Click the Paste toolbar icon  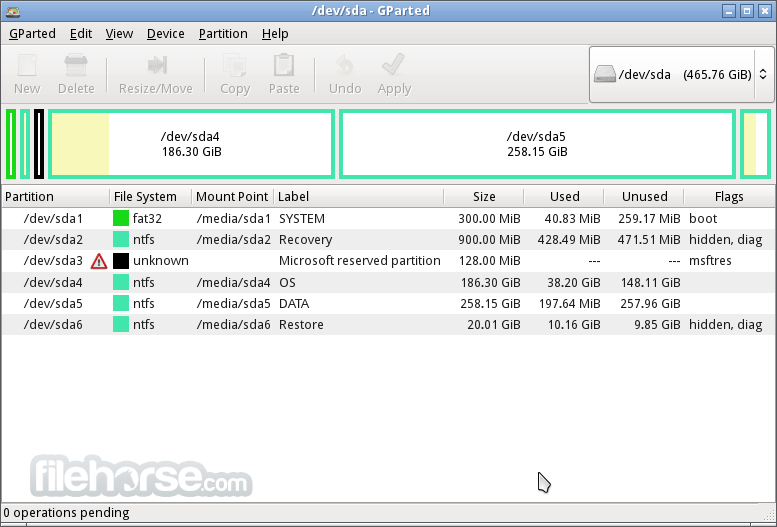coord(284,65)
